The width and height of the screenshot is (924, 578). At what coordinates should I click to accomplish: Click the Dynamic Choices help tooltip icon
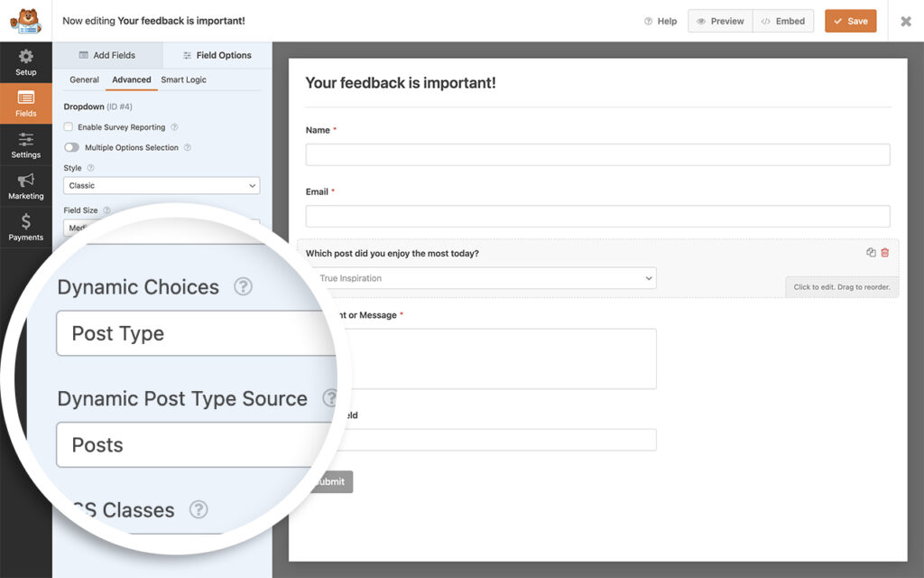pyautogui.click(x=242, y=287)
